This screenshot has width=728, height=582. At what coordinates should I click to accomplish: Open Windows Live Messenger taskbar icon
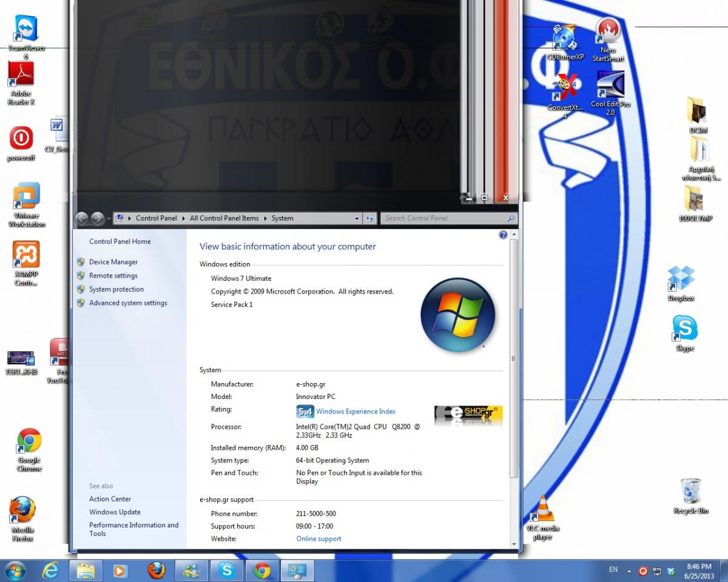192,570
